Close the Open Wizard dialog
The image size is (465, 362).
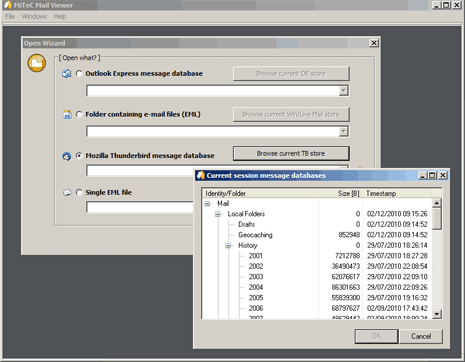[x=374, y=43]
